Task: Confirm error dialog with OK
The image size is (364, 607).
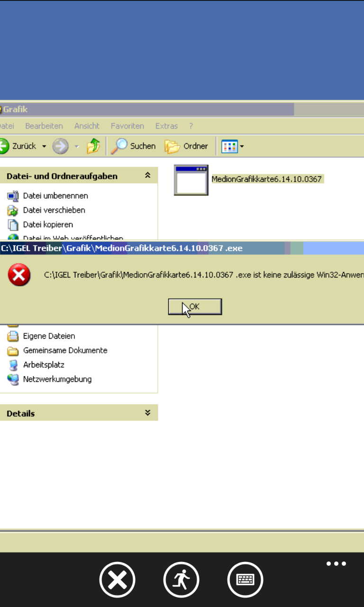Action: pyautogui.click(x=195, y=306)
